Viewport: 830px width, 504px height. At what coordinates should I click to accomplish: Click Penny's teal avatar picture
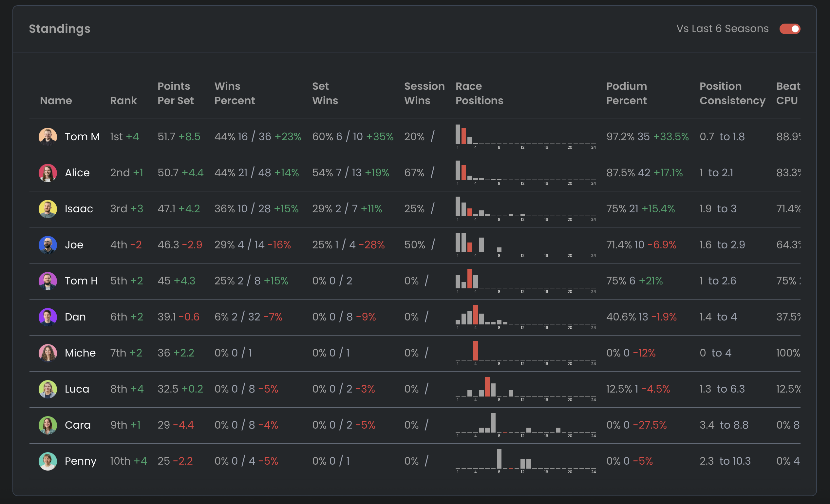tap(47, 461)
